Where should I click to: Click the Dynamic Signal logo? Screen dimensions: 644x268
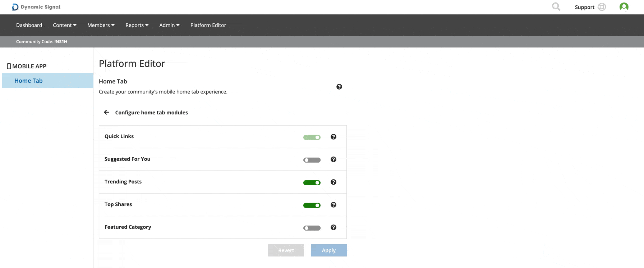pos(36,7)
